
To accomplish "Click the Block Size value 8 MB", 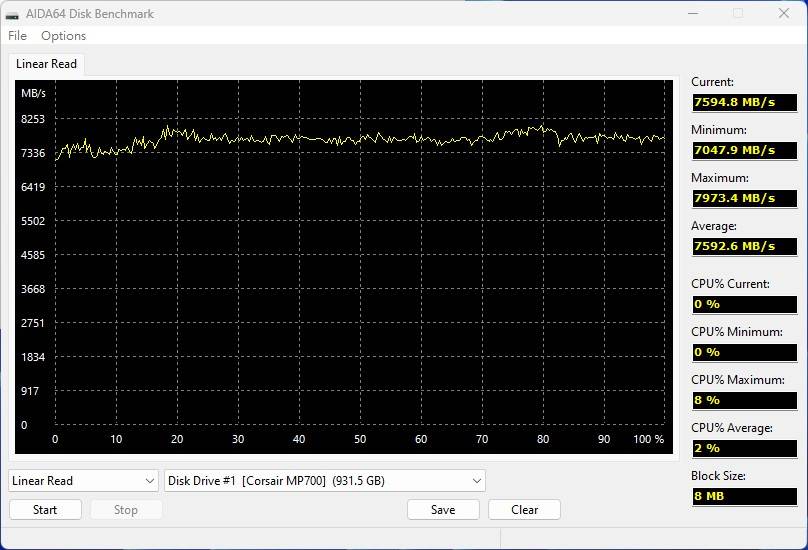I will (x=745, y=496).
